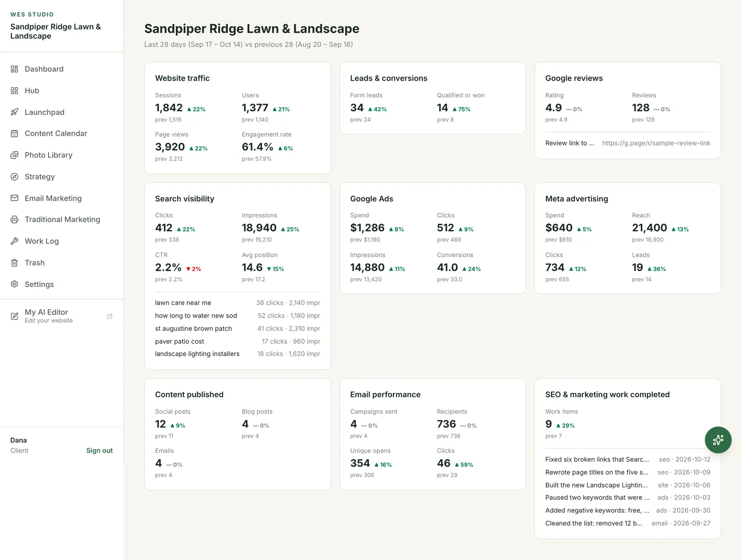
Task: Select the 'how long to water new sod' row
Action: click(x=237, y=316)
